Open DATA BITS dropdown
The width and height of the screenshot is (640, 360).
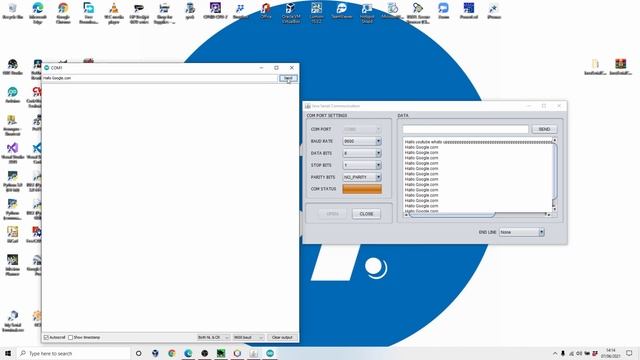pos(362,153)
